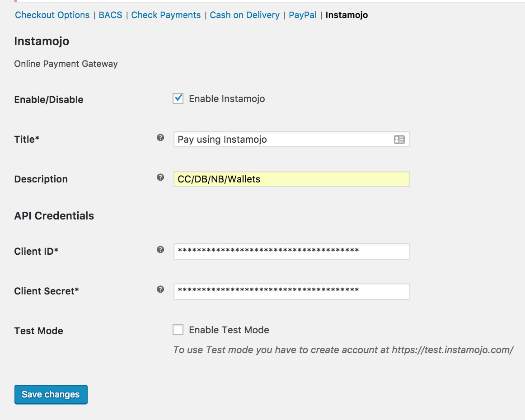
Task: Click the Client ID help tooltip icon
Action: point(160,250)
